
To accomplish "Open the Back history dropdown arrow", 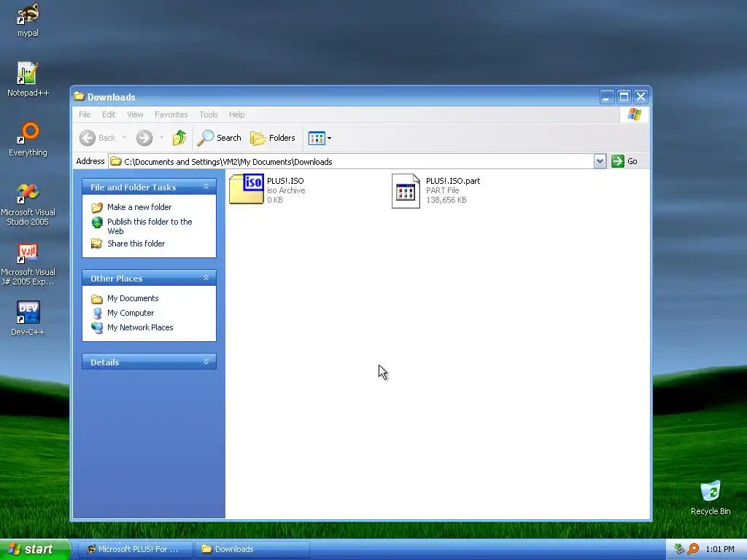I will tap(124, 138).
